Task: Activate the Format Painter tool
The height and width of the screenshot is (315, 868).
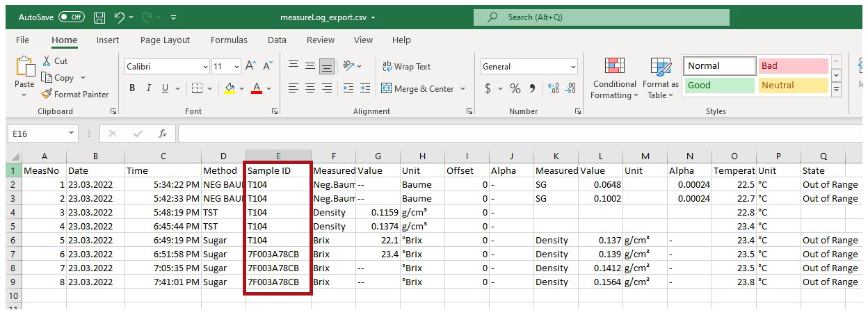Action: click(75, 95)
